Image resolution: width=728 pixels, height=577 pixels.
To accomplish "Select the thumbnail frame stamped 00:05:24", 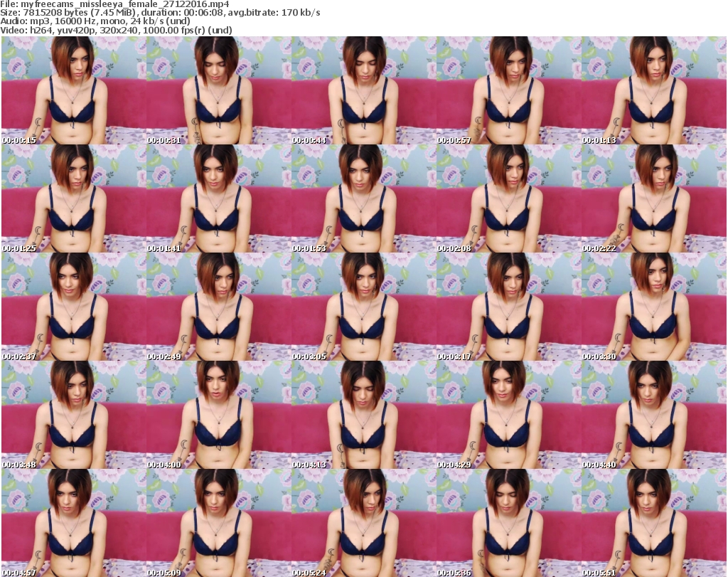I will coord(364,523).
